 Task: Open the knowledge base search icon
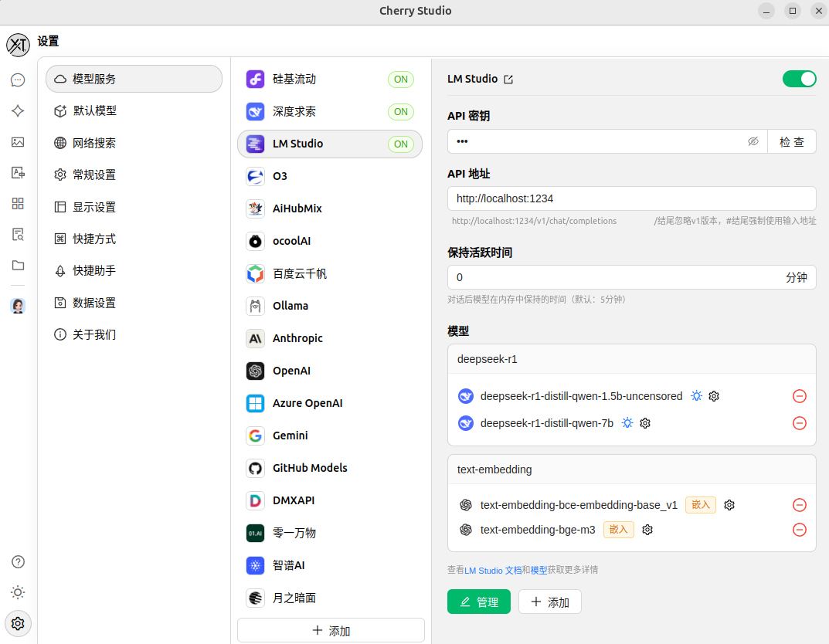(18, 235)
